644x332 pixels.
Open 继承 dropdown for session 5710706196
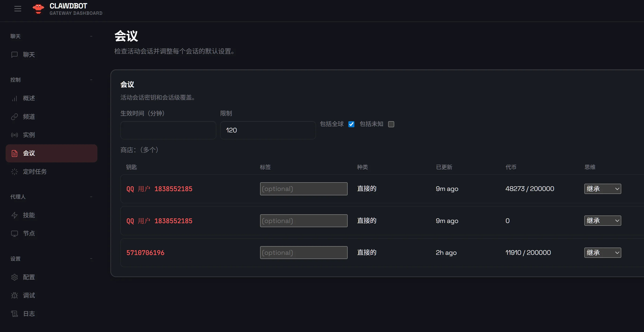[603, 252]
